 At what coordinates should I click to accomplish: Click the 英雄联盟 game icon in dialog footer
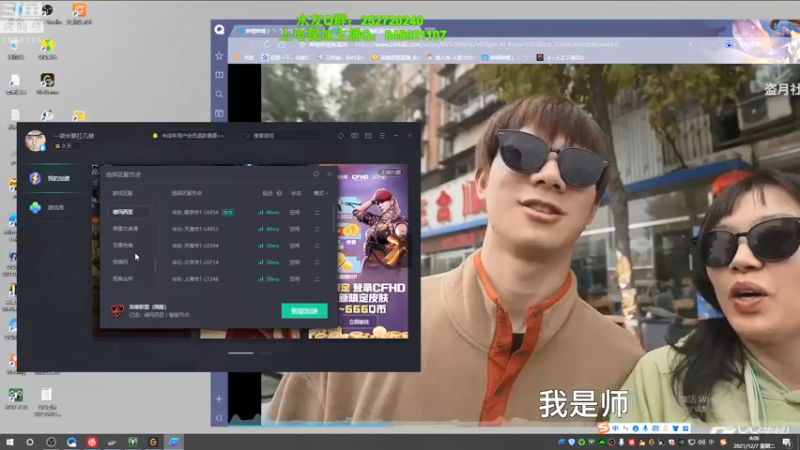[117, 310]
